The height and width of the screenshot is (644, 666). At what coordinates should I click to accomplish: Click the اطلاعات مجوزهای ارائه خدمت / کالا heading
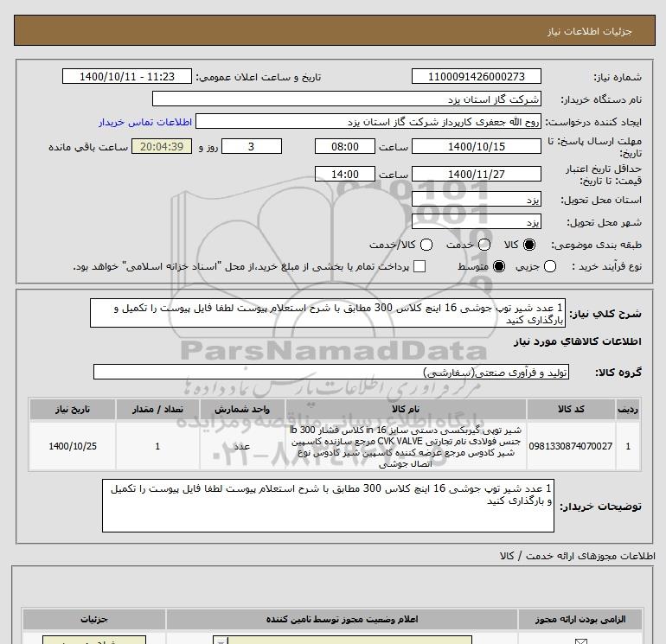click(578, 556)
